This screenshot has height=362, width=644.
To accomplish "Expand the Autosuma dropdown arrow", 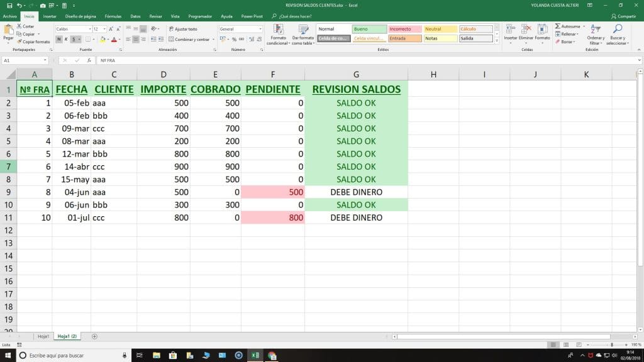I will (584, 26).
